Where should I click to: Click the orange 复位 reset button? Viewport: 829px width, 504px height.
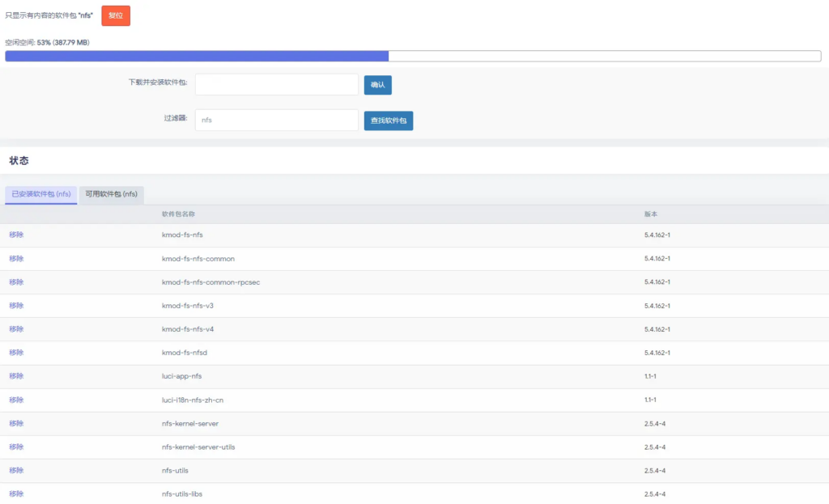(115, 15)
